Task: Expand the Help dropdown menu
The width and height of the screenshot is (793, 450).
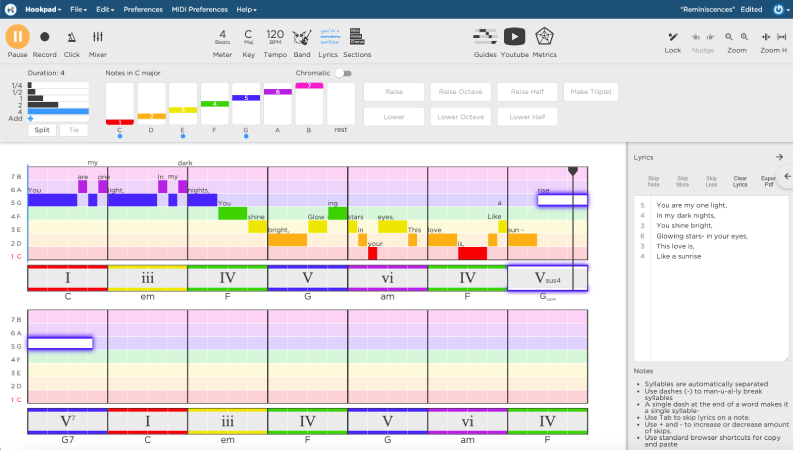Action: (x=246, y=9)
